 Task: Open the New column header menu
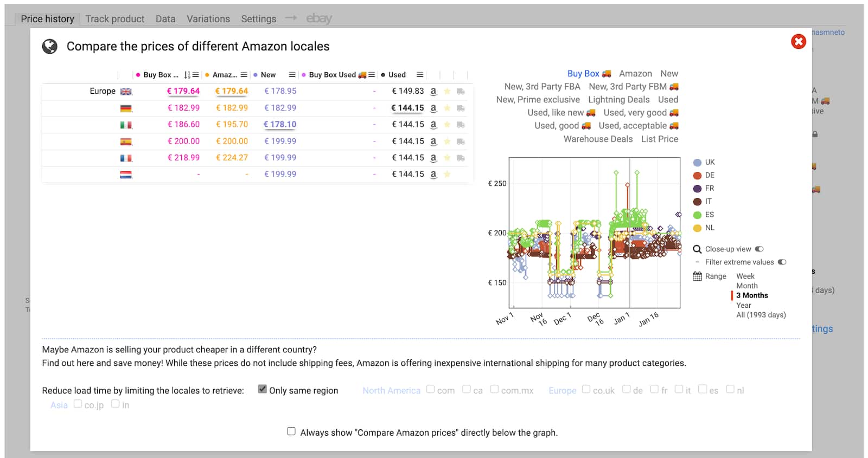tap(292, 75)
